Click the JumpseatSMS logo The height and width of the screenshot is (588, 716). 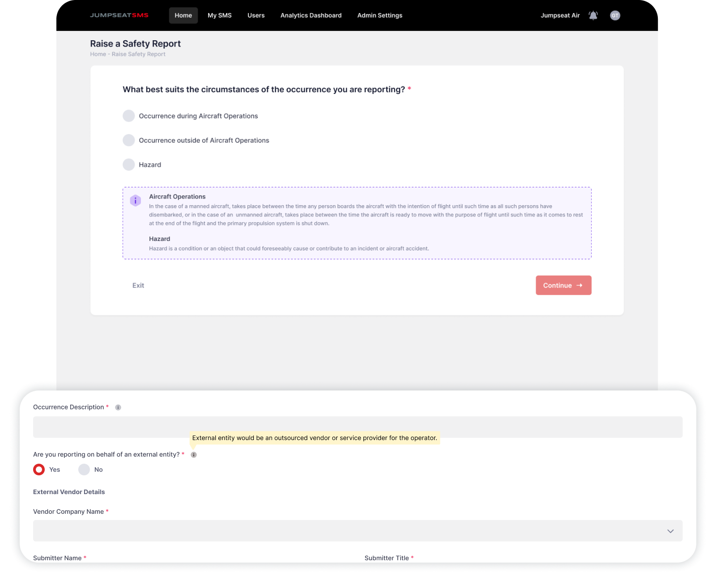tap(119, 15)
